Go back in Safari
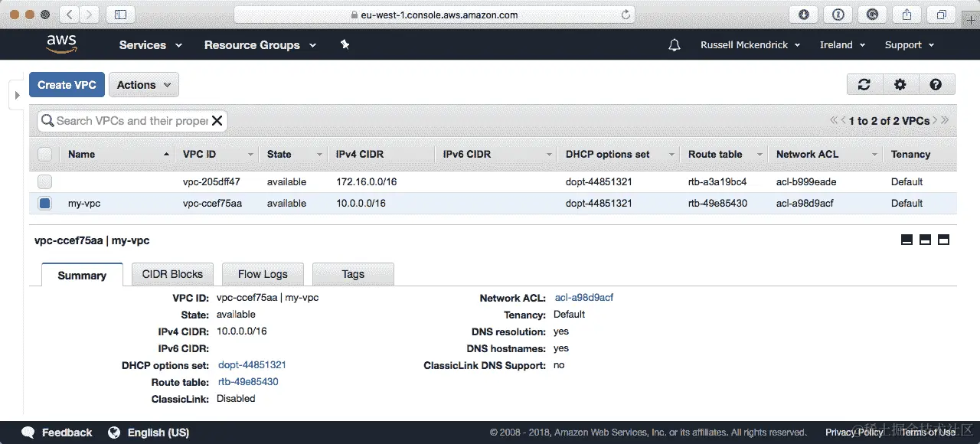Viewport: 980px width, 444px height. coord(69,15)
